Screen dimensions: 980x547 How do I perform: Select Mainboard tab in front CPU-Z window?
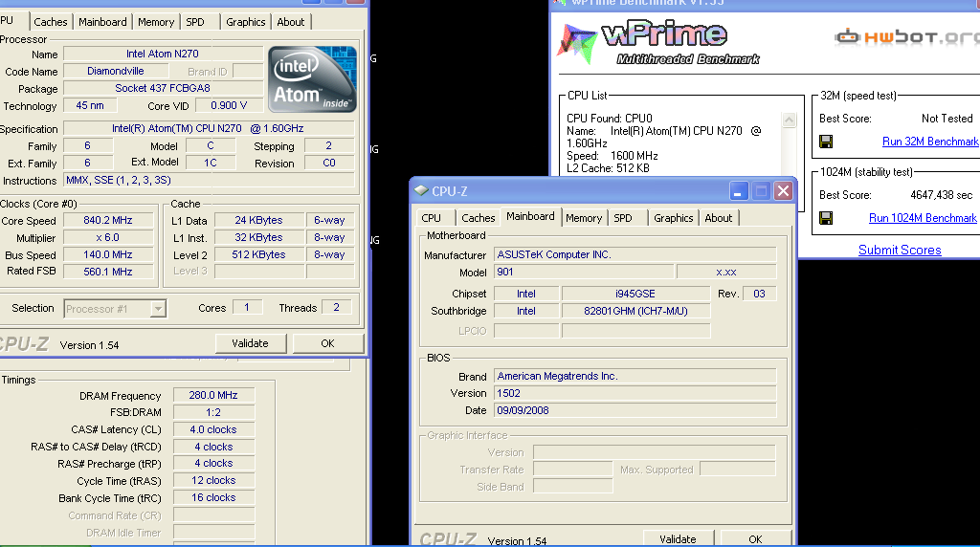[x=530, y=216]
